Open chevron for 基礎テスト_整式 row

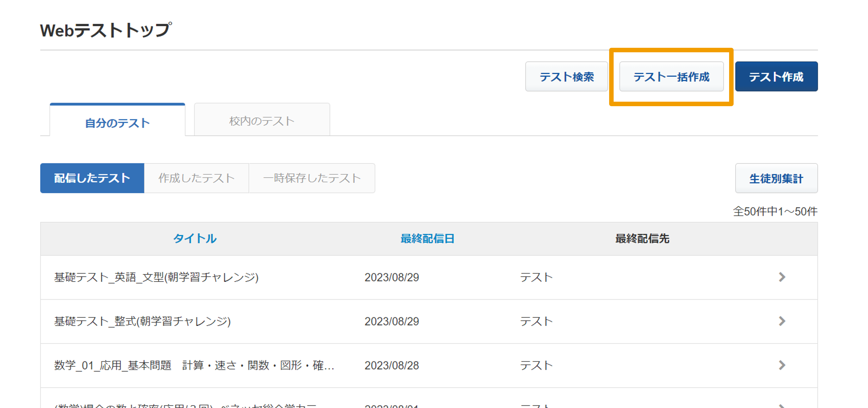point(782,321)
